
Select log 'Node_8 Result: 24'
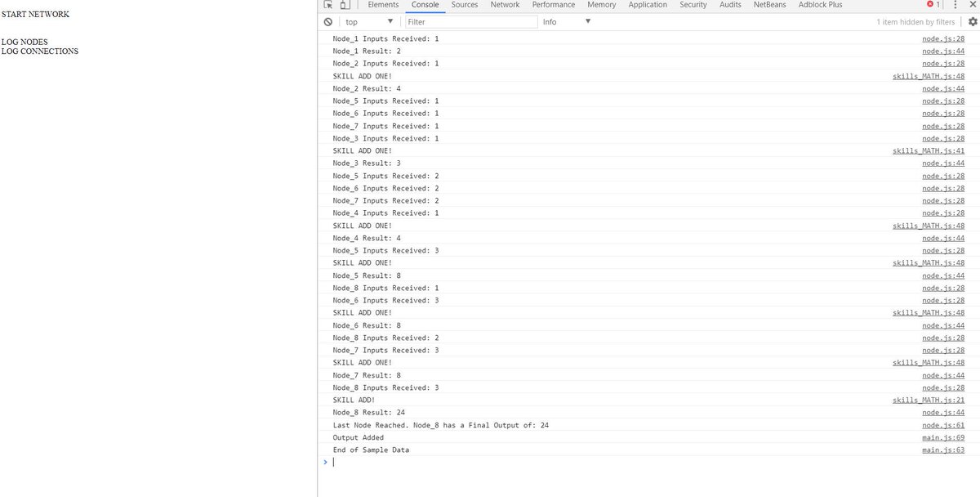369,412
